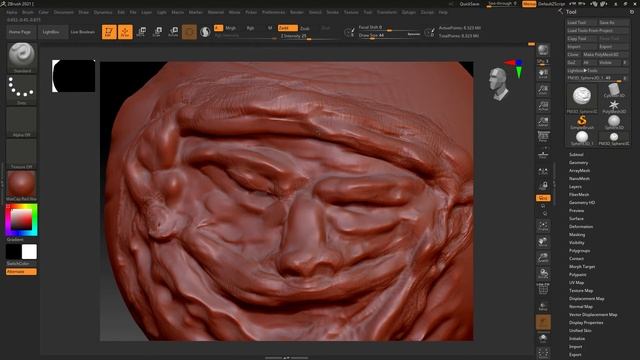The height and width of the screenshot is (360, 640).
Task: Select top toolbar Move mode icon beside Scale
Action: tap(141, 31)
